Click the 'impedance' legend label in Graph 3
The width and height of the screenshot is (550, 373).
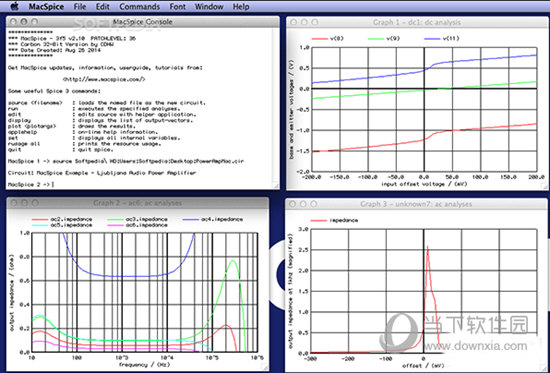[344, 220]
